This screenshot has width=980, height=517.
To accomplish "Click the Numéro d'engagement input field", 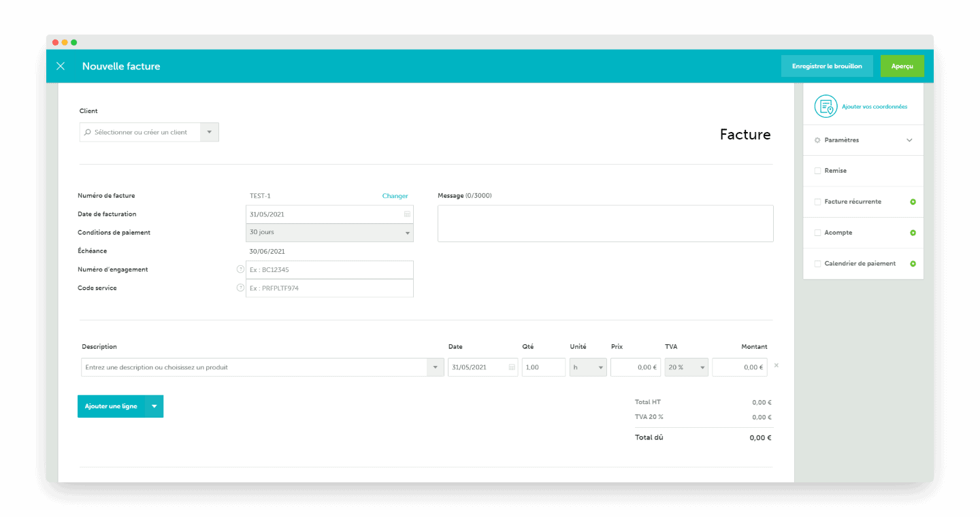I will [x=329, y=269].
